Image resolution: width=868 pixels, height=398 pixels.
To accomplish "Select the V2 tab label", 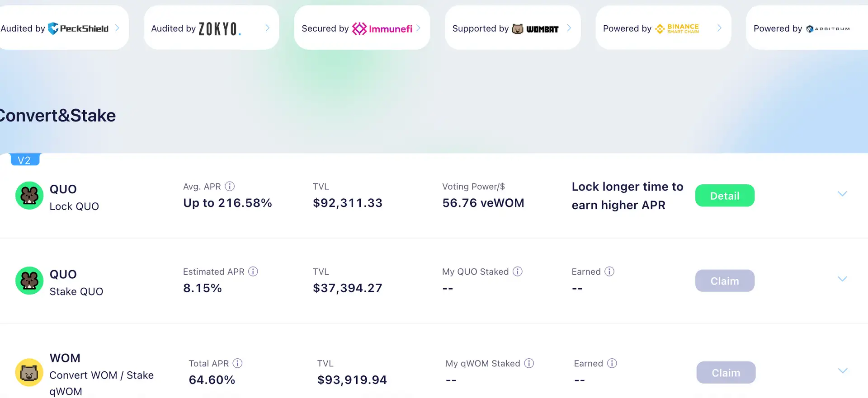I will 24,160.
